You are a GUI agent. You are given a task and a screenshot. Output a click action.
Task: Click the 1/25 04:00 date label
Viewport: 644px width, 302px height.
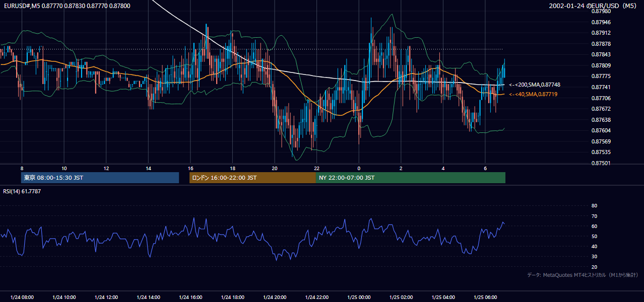click(443, 297)
